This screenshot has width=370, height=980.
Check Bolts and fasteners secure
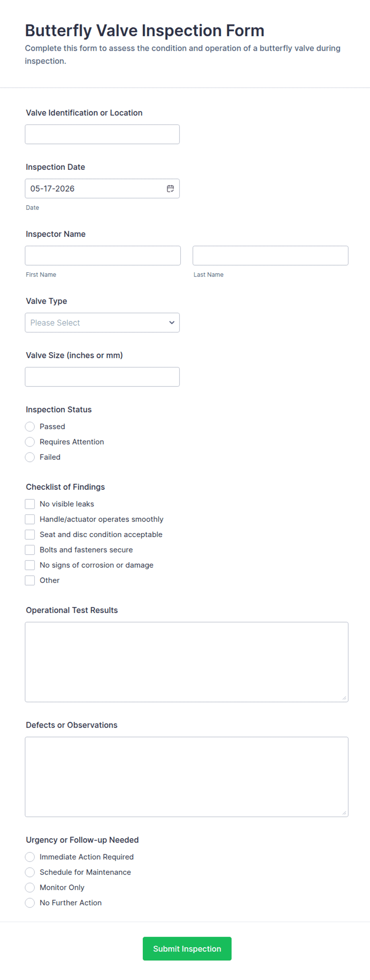30,550
